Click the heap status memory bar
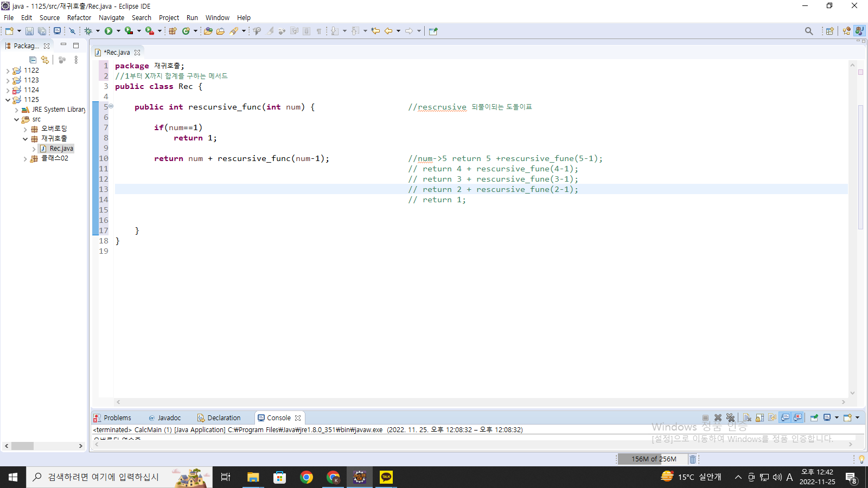This screenshot has height=488, width=868. point(653,459)
